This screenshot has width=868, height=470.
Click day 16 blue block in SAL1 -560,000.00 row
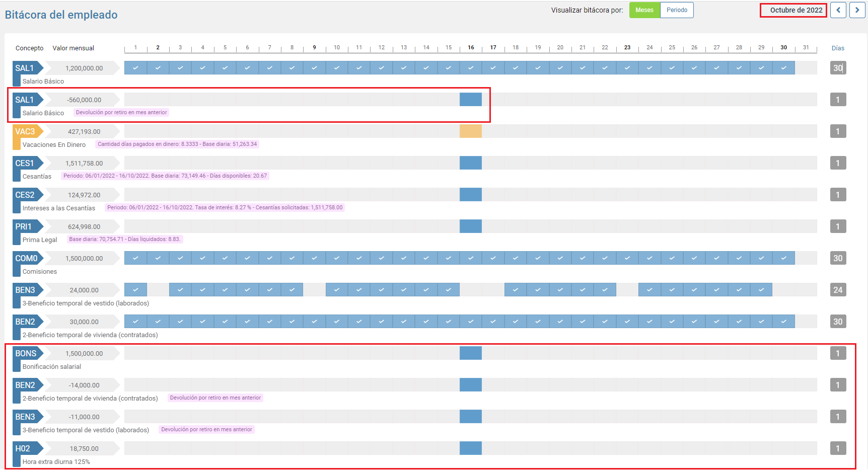coord(471,100)
